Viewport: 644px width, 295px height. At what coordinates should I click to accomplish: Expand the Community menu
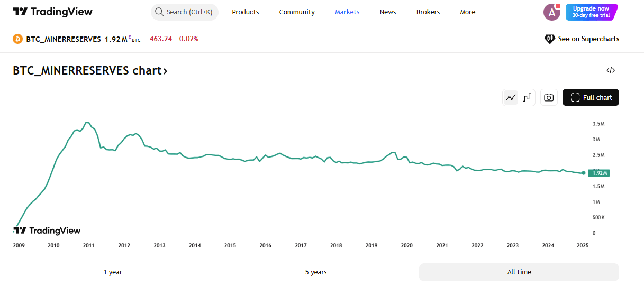click(297, 12)
